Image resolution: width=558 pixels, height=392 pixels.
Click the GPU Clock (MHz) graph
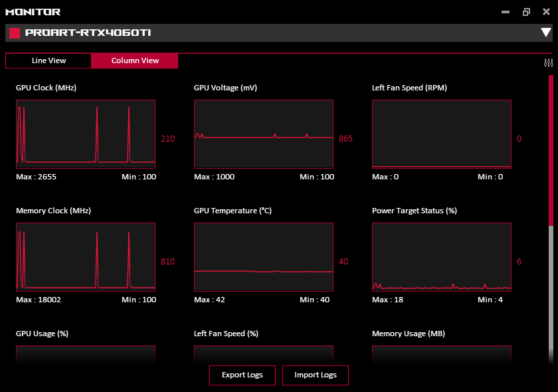[86, 134]
